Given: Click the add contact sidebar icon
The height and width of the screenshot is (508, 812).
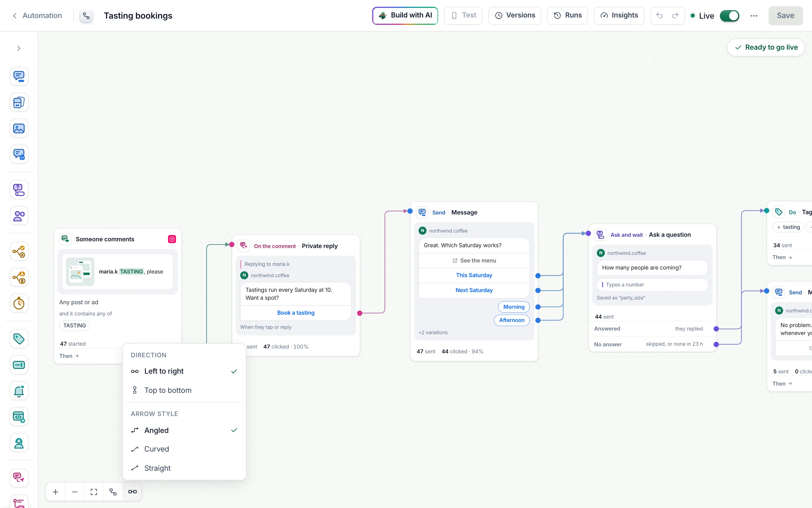Looking at the screenshot, I should (x=19, y=216).
